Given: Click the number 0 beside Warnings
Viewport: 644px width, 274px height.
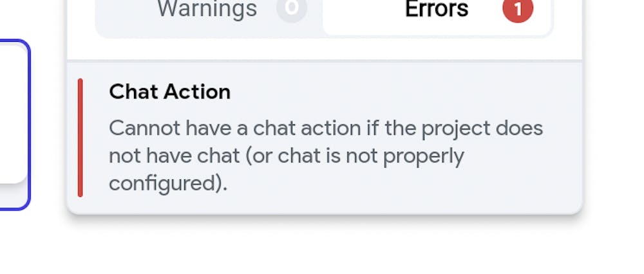Looking at the screenshot, I should pyautogui.click(x=292, y=7).
